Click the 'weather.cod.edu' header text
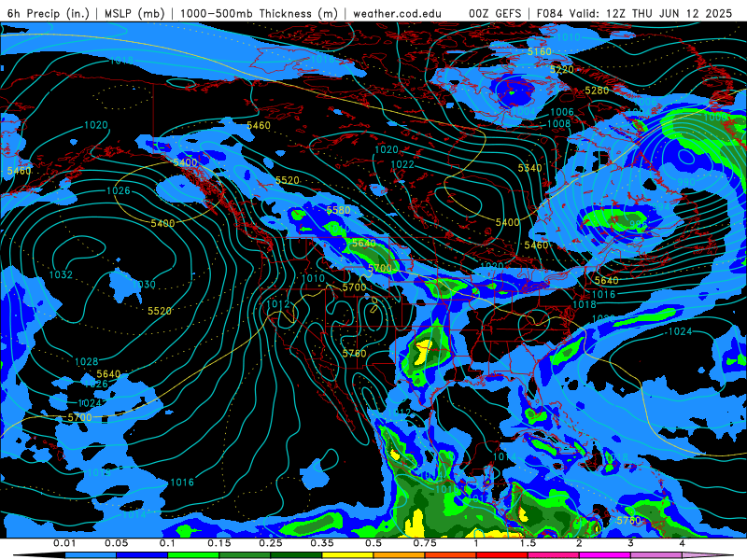The image size is (747, 560). pos(397,13)
